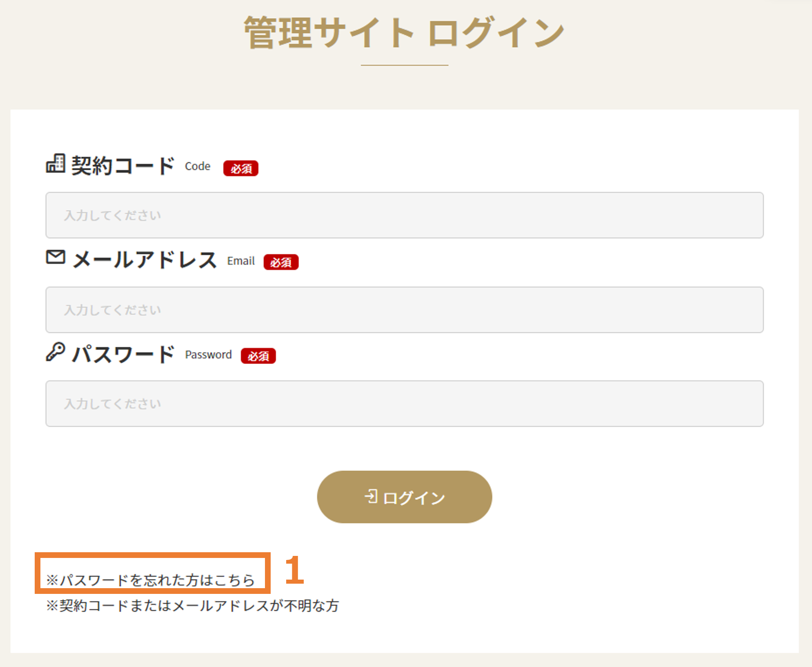Submit the form with the ログイン button
This screenshot has width=812, height=667.
[404, 497]
